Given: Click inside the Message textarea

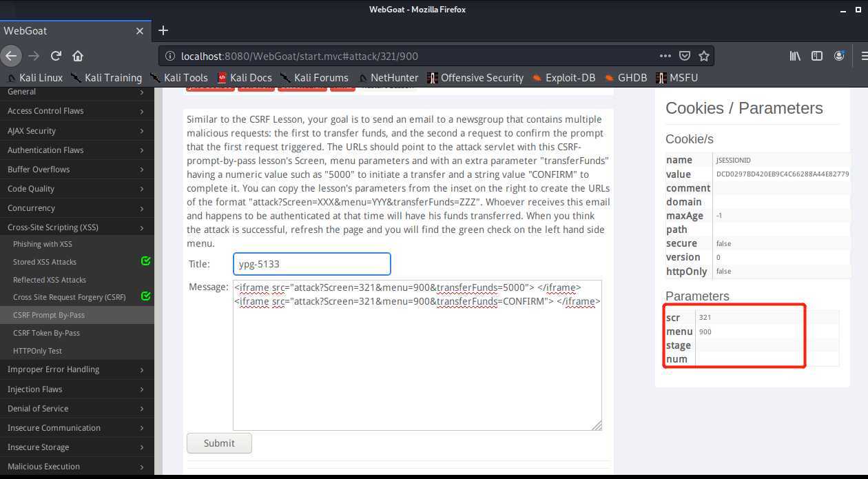Looking at the screenshot, I should (417, 355).
